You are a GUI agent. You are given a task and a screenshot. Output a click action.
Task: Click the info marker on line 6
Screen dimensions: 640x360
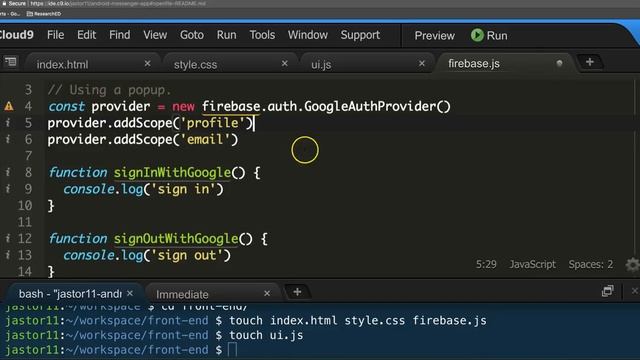pos(8,139)
